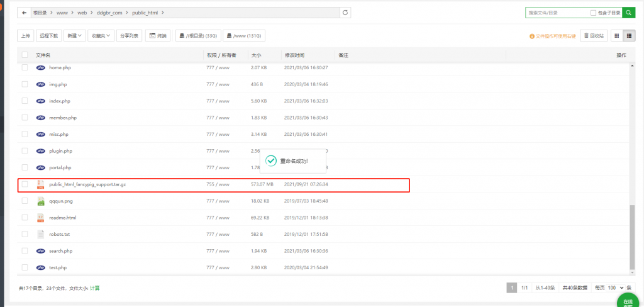The width and height of the screenshot is (644, 307).
Task: Click the plugin.php file icon
Action: click(x=41, y=151)
